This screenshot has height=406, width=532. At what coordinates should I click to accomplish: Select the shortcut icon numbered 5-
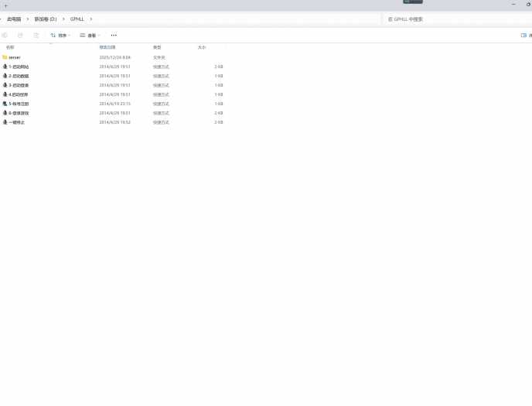click(5, 104)
